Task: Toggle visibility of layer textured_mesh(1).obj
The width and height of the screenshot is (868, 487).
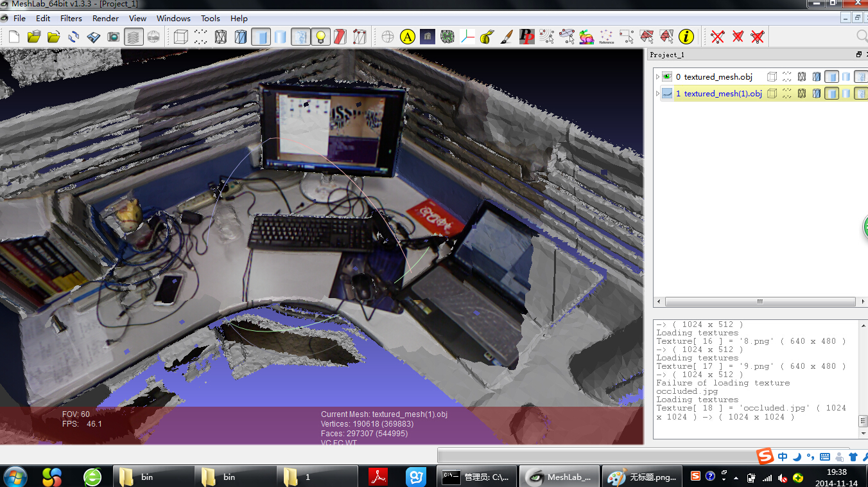Action: click(667, 93)
